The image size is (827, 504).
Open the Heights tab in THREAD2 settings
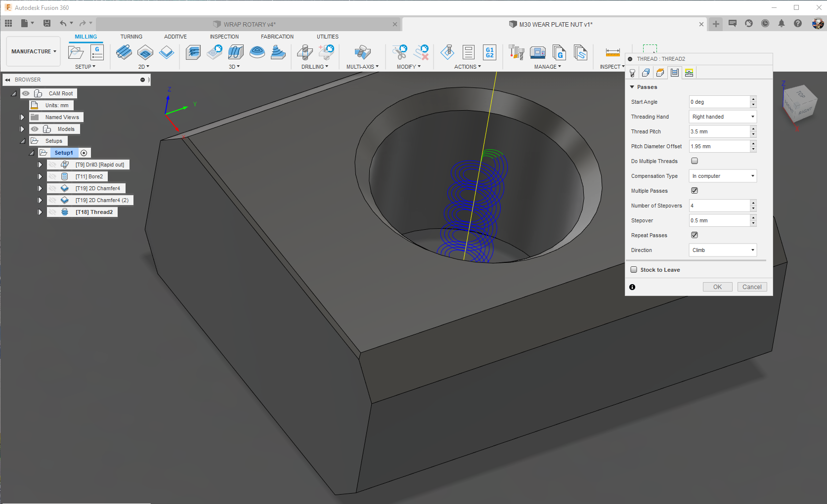coord(660,73)
